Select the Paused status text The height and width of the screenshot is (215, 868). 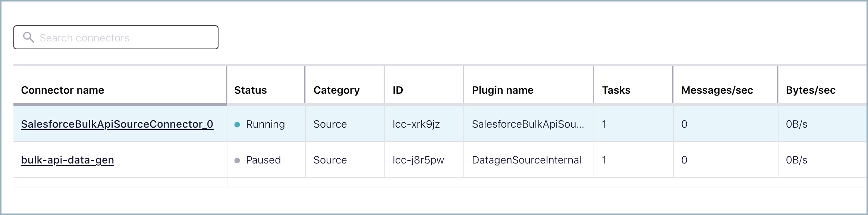(263, 160)
